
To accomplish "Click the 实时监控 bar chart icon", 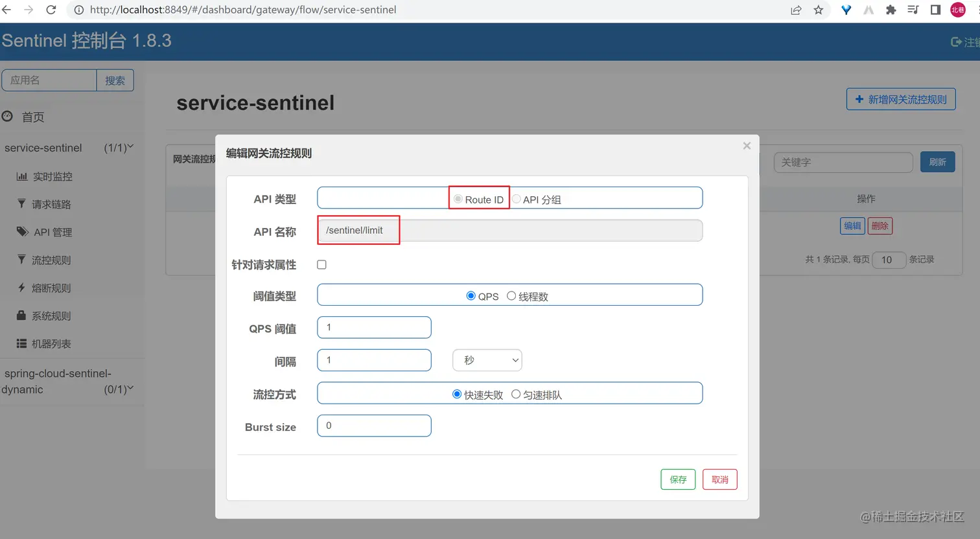I will (22, 176).
